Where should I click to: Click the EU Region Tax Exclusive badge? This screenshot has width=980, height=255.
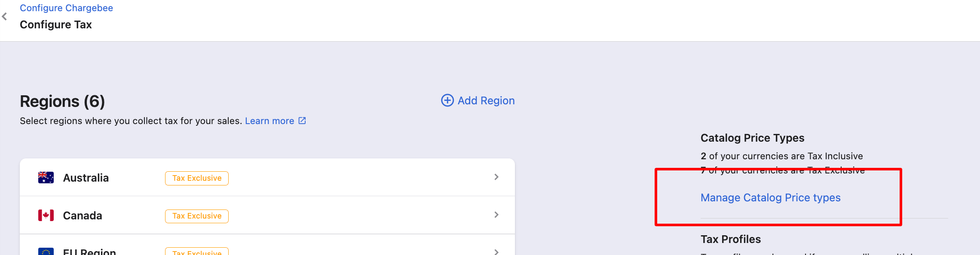[197, 252]
